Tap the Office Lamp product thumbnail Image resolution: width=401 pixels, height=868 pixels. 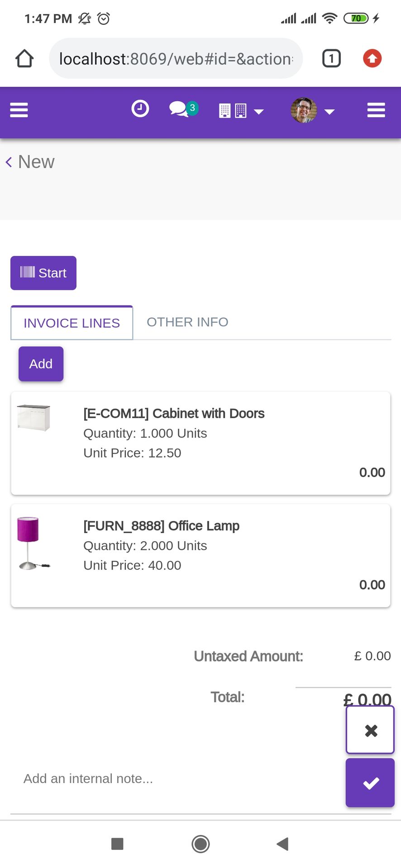point(34,543)
